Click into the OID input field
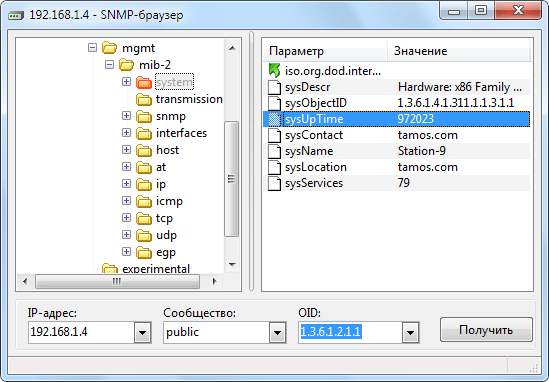This screenshot has height=382, width=549. [x=351, y=332]
